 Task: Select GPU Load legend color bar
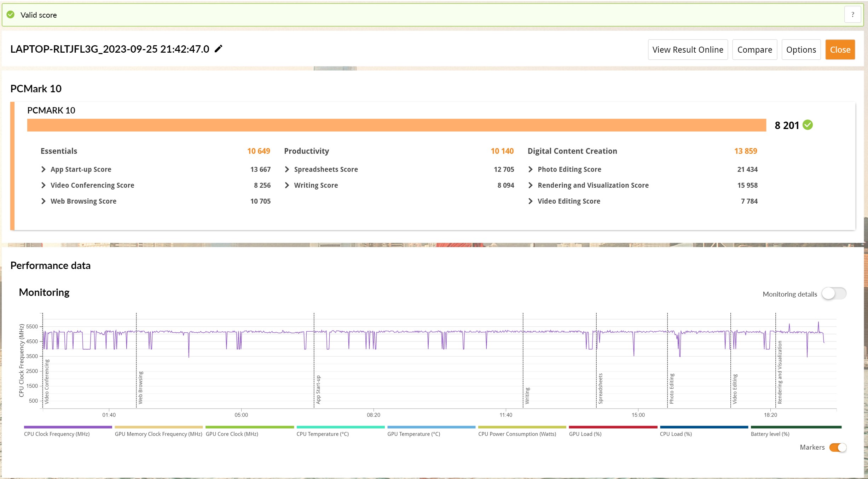[x=613, y=427]
